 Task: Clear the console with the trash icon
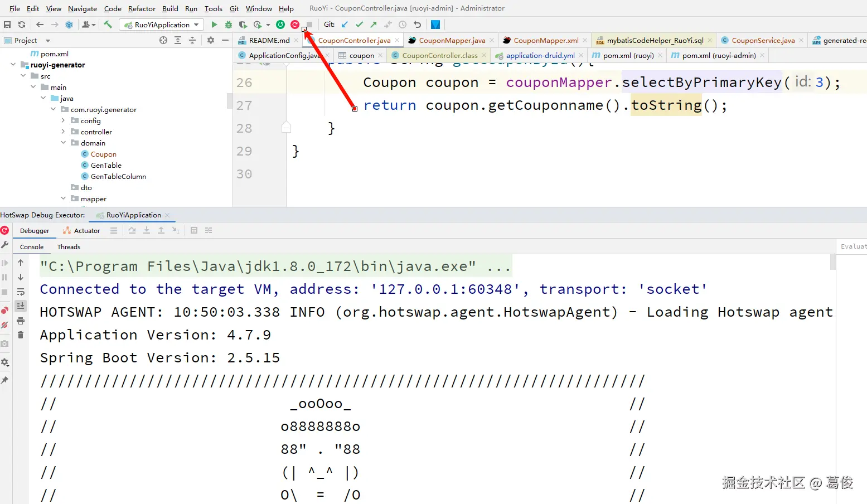tap(21, 335)
